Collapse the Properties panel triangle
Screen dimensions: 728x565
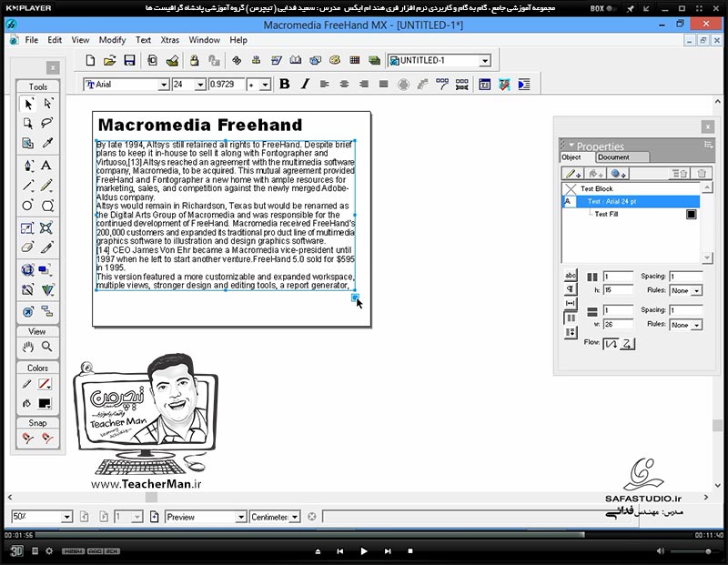coord(571,145)
